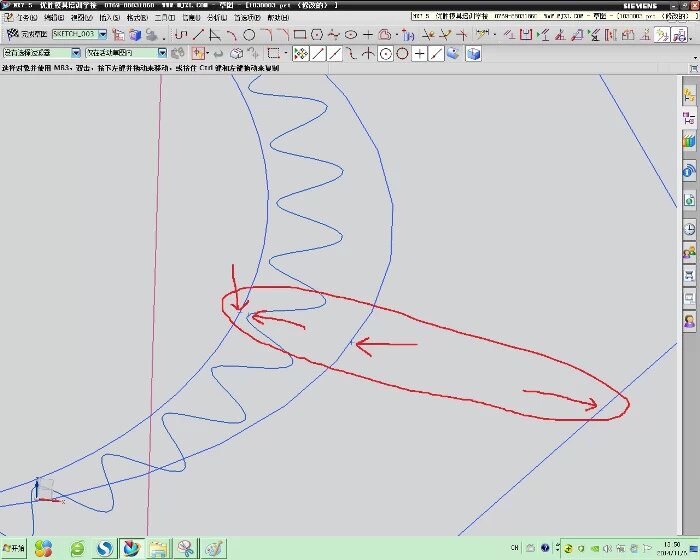Select the Arc sketch tool

pyautogui.click(x=231, y=35)
